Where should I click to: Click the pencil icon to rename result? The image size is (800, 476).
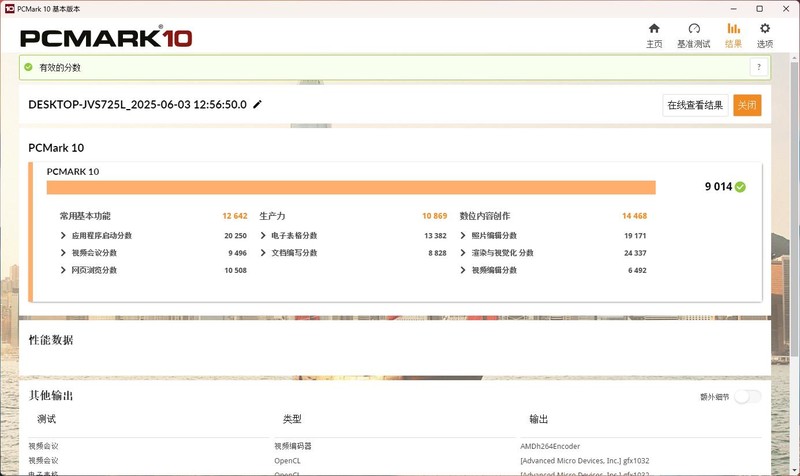258,104
